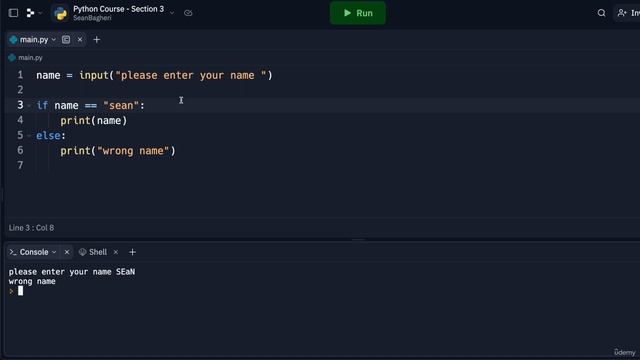Click line number 7 in the gutter
This screenshot has height=360, width=640.
click(x=20, y=165)
